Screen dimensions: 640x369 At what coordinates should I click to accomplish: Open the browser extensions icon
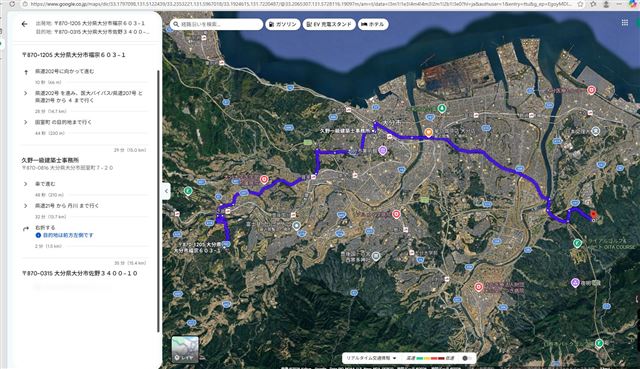point(593,4)
